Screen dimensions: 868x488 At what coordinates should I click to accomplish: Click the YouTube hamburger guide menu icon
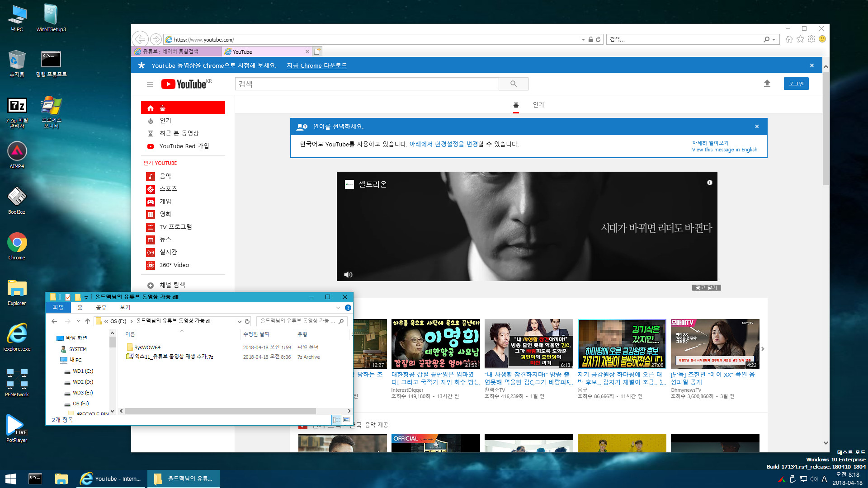click(x=150, y=84)
